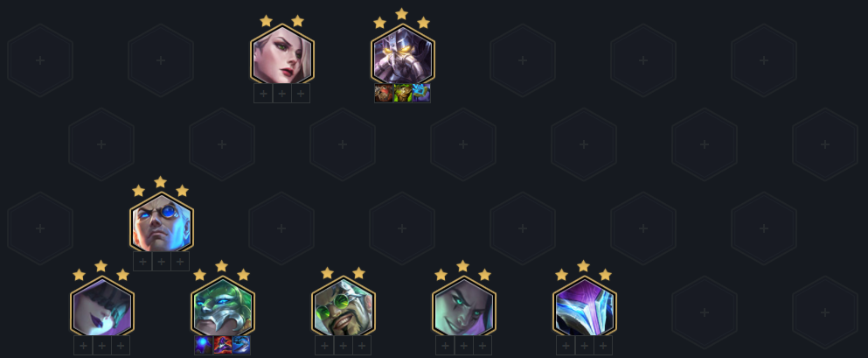The height and width of the screenshot is (358, 868).
Task: Select the purple crystal champion portrait
Action: coord(585,307)
